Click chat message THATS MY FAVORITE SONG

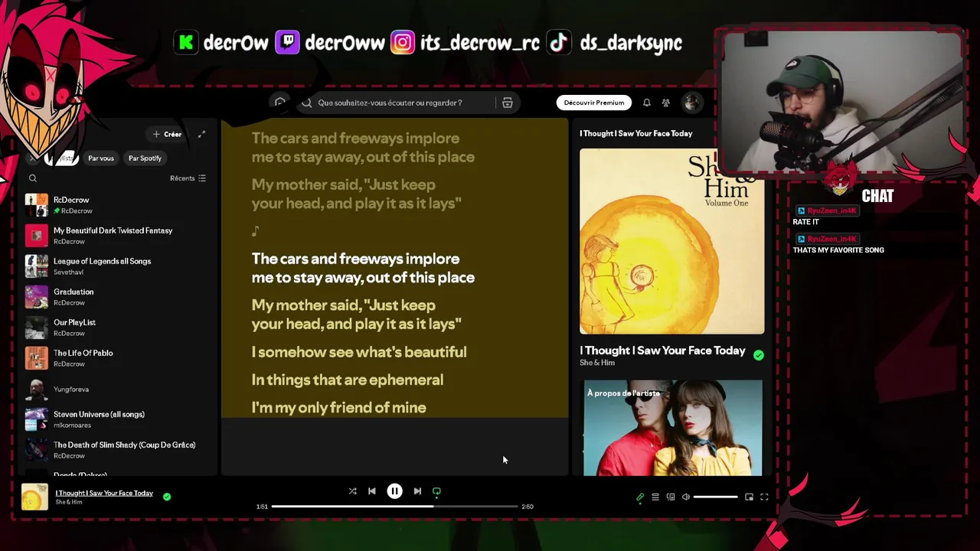[838, 250]
